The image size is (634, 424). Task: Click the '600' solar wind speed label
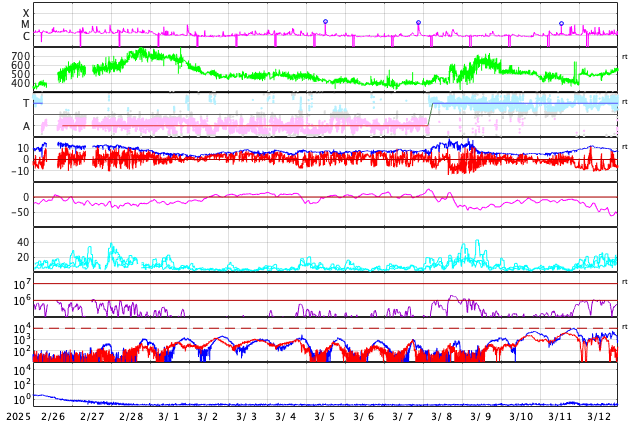21,65
